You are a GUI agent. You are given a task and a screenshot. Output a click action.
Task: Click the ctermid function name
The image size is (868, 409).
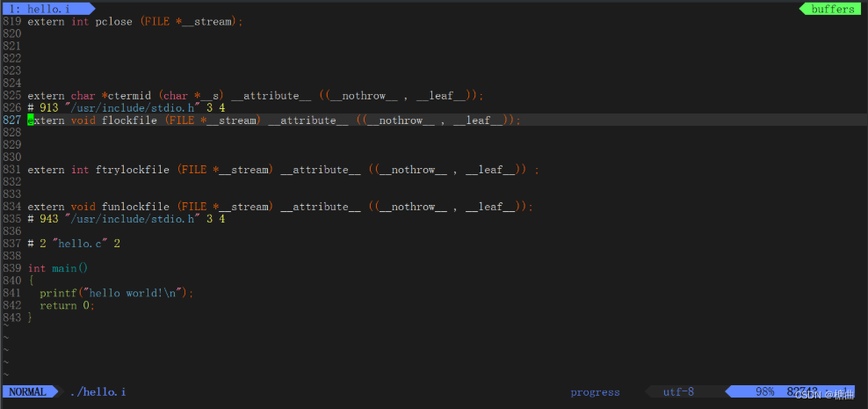tap(127, 96)
